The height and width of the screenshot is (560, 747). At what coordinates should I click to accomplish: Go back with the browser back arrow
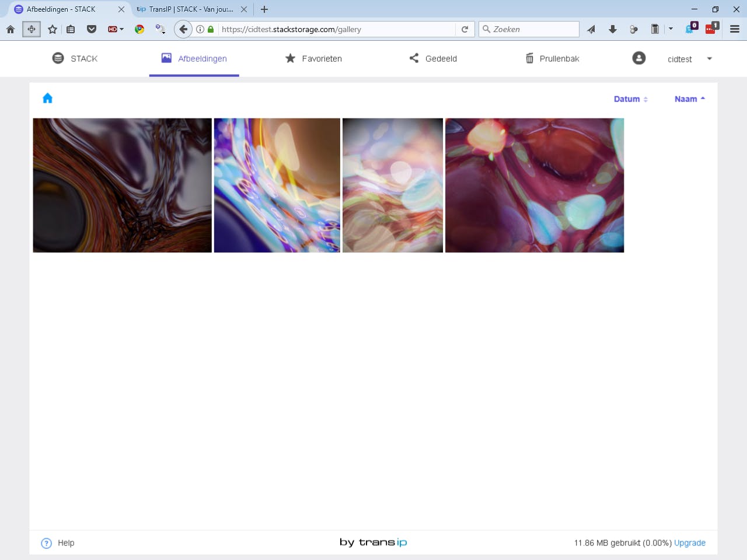coord(183,29)
